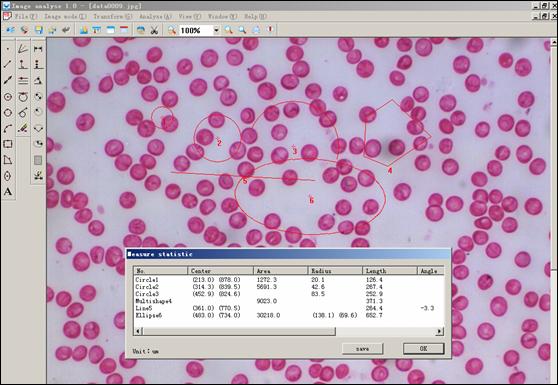Select the polygon multishape tool
Viewport: 558px width, 385px height.
coord(8,160)
